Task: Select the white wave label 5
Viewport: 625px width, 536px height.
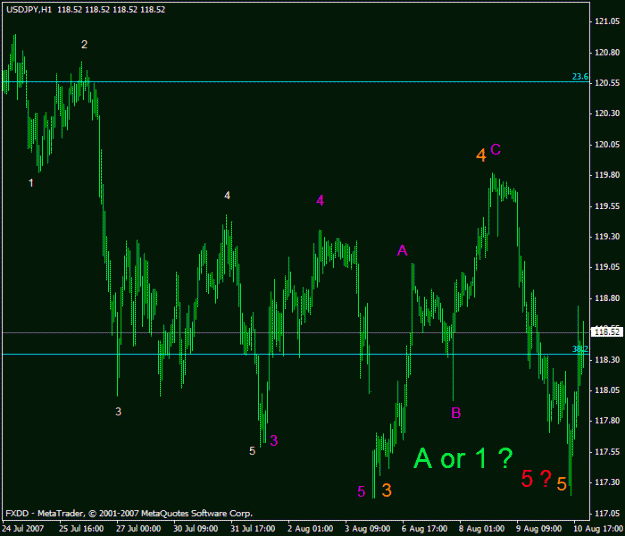Action: click(x=252, y=451)
